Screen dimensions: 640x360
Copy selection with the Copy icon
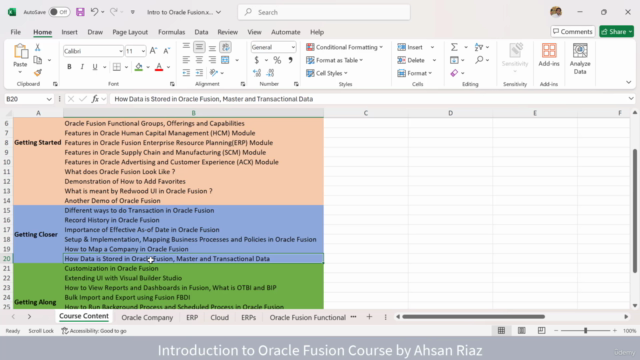pos(38,60)
